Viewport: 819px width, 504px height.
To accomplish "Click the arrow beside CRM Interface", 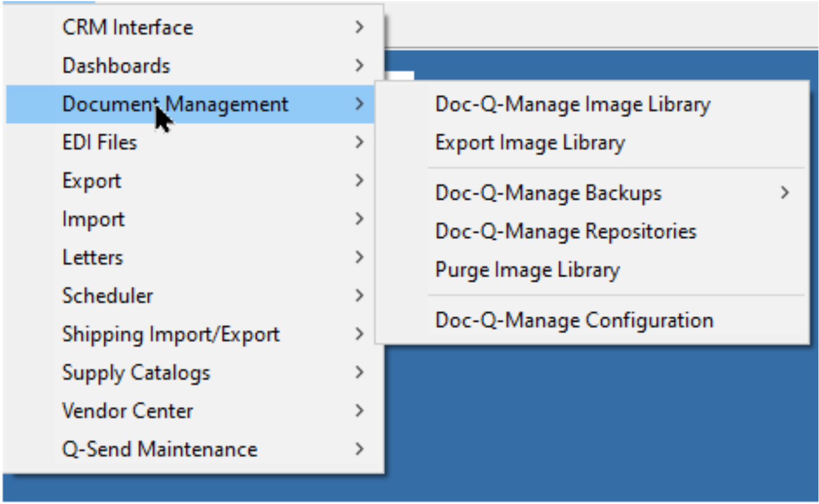I will point(359,27).
